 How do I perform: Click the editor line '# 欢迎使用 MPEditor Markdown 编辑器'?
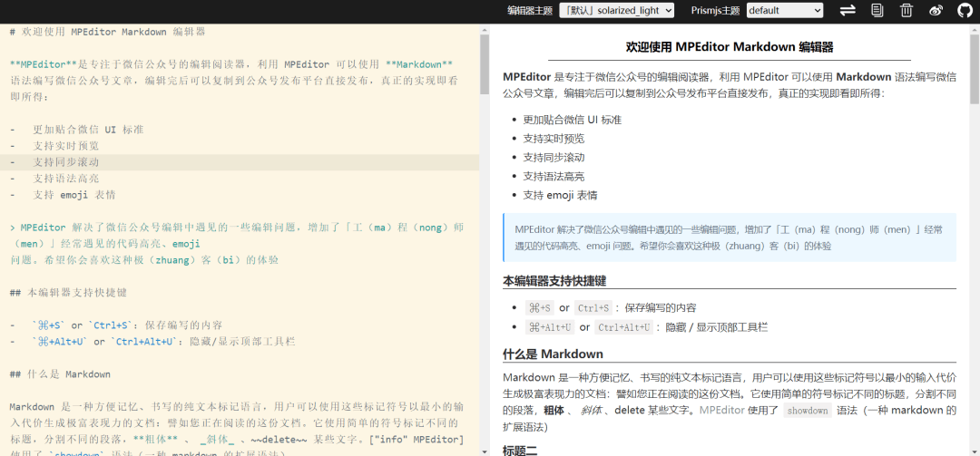[107, 32]
